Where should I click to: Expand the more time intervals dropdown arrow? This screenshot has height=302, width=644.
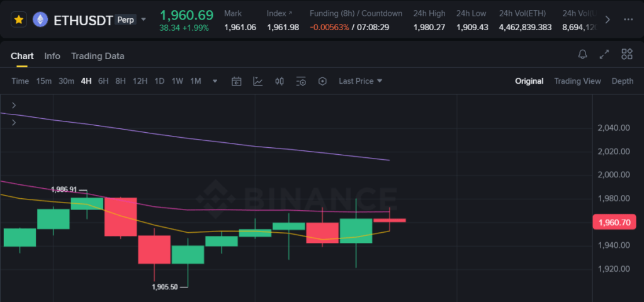[215, 81]
